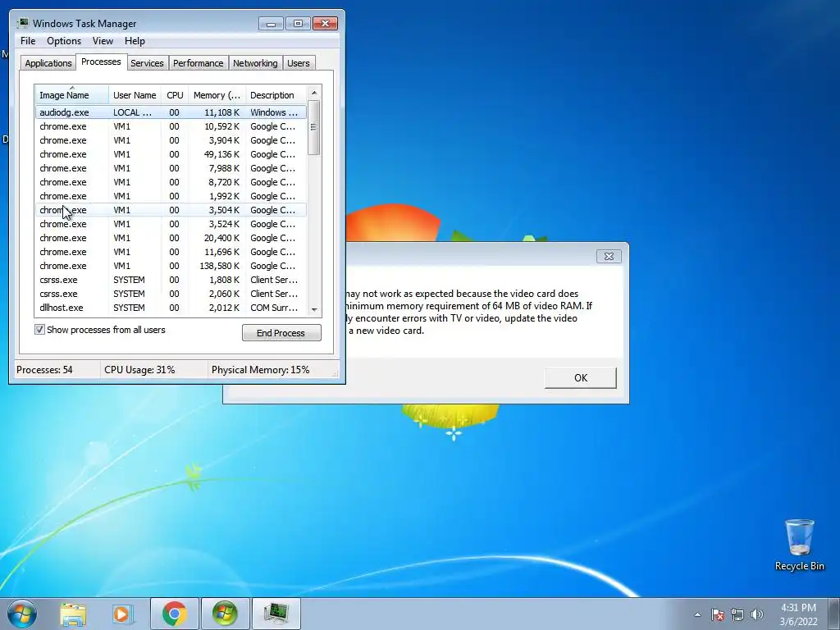840x630 pixels.
Task: Switch to the Applications tab
Action: (48, 62)
